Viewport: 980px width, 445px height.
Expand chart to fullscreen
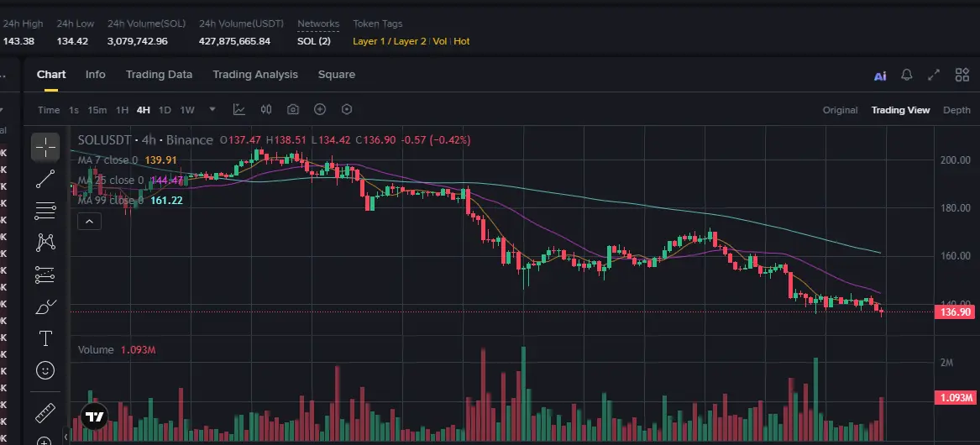click(934, 75)
